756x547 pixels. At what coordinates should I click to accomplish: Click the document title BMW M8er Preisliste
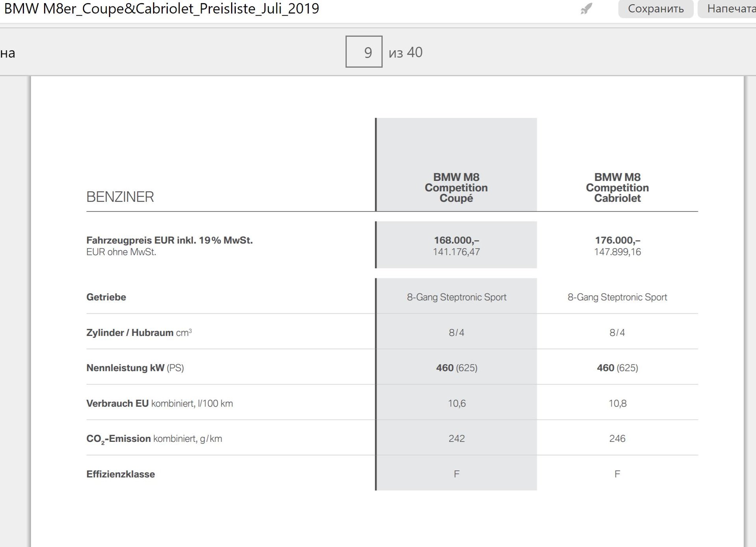pyautogui.click(x=161, y=9)
